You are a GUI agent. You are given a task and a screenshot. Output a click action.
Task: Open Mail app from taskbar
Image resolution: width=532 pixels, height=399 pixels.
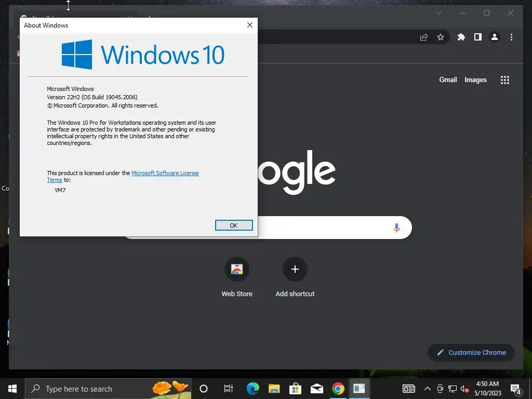[x=316, y=389]
